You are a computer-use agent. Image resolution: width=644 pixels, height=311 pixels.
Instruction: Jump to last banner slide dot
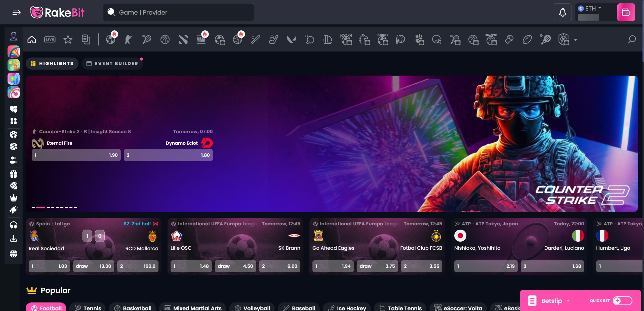[x=75, y=207]
